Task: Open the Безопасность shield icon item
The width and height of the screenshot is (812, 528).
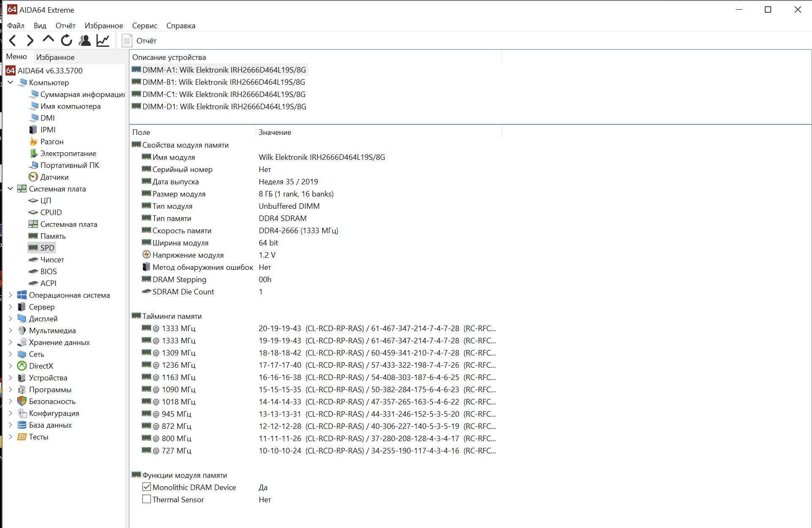Action: tap(22, 401)
